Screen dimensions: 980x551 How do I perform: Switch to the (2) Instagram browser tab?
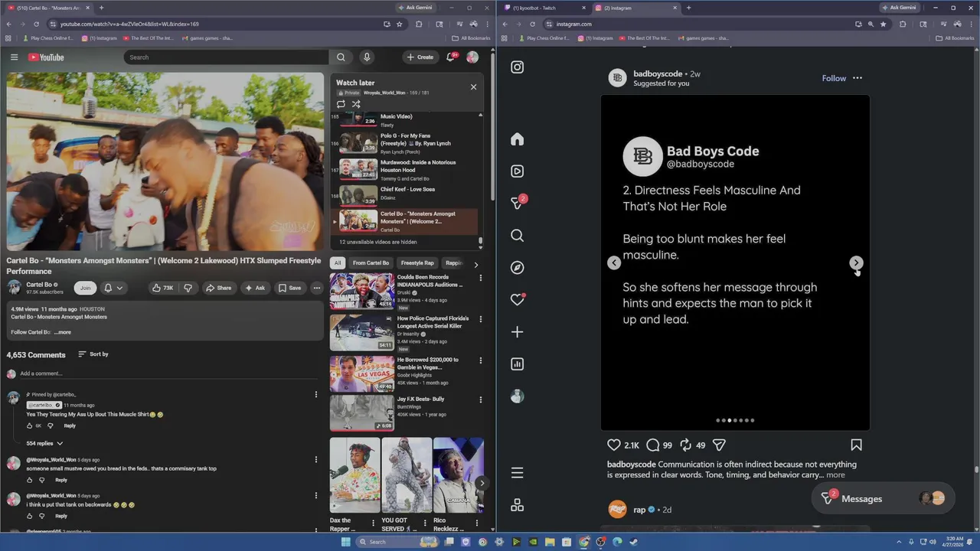coord(634,8)
